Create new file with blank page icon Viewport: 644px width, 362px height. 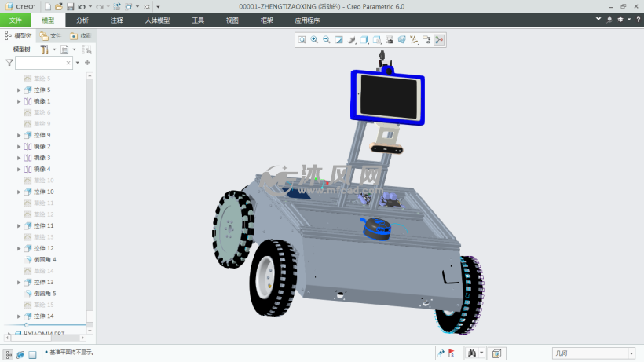[x=48, y=6]
